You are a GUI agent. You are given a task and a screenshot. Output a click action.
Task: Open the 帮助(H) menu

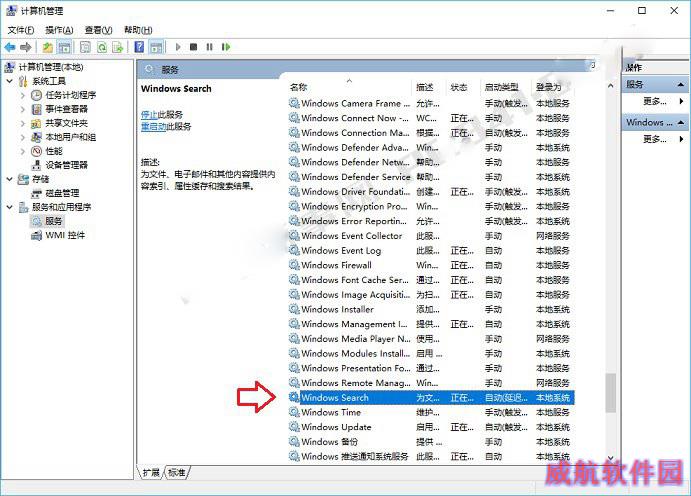click(x=138, y=30)
